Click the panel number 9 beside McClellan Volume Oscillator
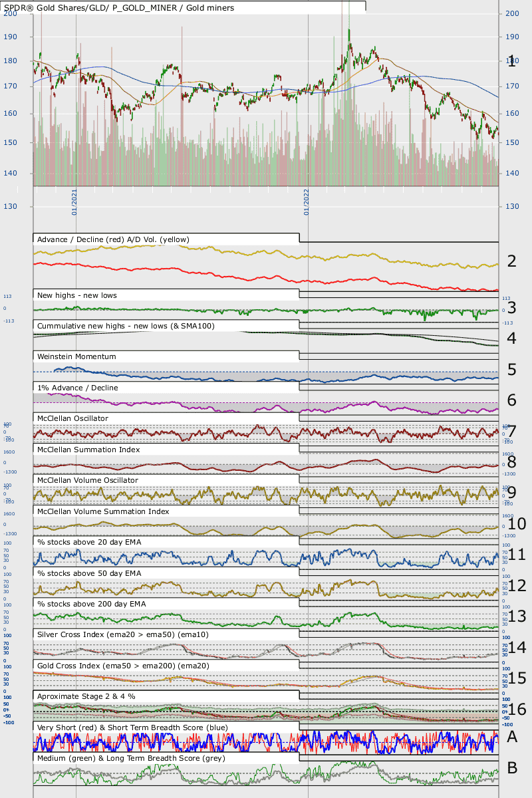This screenshot has height=798, width=532. click(511, 493)
